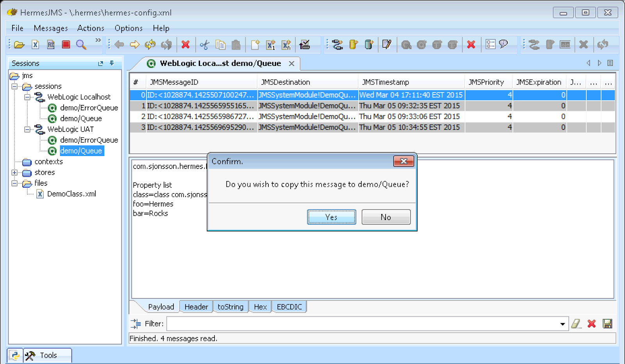The image size is (625, 364).
Task: Close the Confirm dialog
Action: coord(404,161)
